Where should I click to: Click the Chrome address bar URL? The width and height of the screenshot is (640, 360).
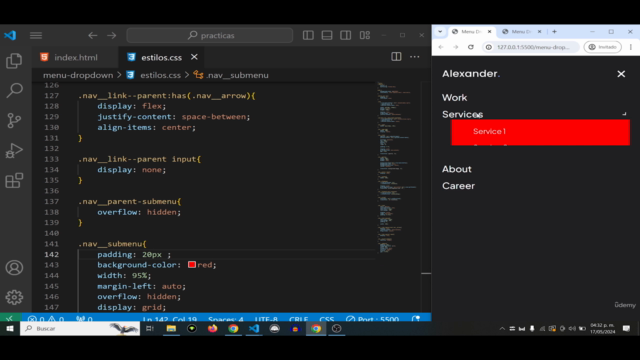[x=533, y=47]
